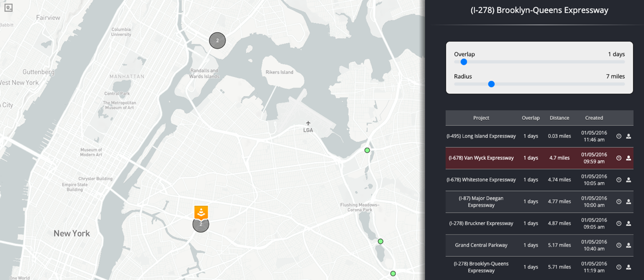Viewport: 644px width, 280px height.
Task: Click the orange construction cone map marker
Action: (201, 212)
